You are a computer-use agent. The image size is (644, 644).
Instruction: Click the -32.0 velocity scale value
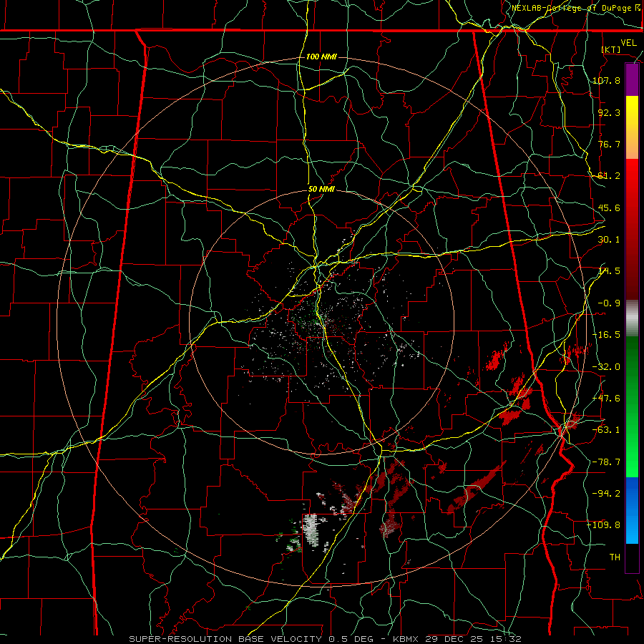tap(606, 367)
